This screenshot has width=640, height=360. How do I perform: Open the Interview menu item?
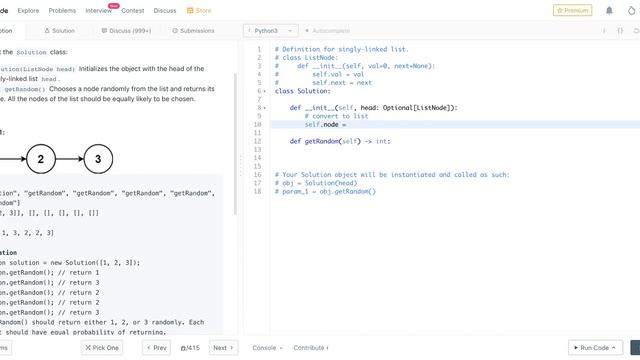tap(98, 11)
